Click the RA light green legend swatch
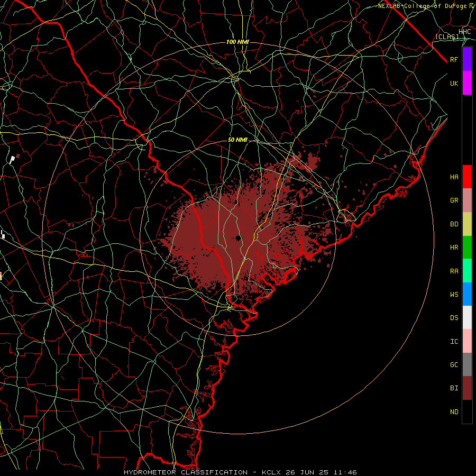Screen dimensions: 476x476 coord(467,271)
